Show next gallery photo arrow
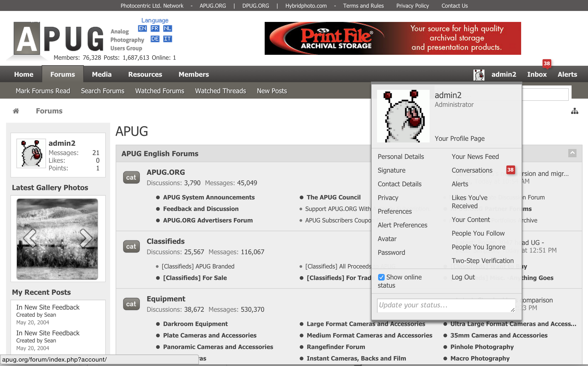This screenshot has width=588, height=366. (x=85, y=238)
